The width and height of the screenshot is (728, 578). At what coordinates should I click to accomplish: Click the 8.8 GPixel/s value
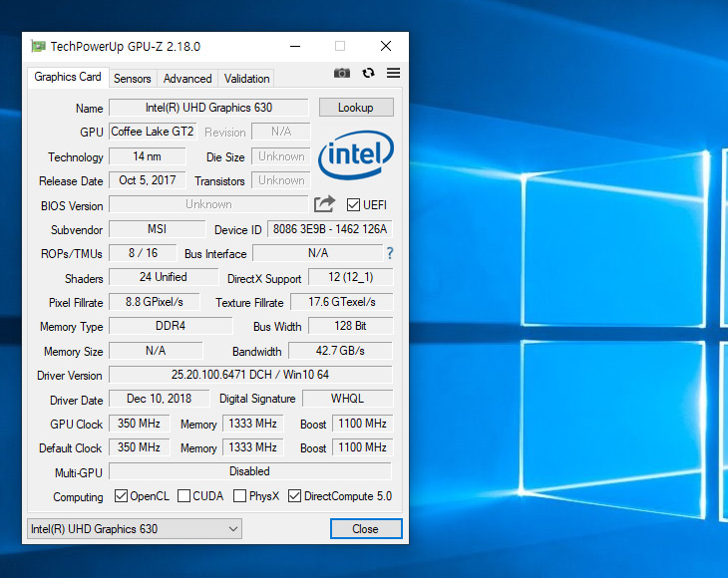click(x=155, y=302)
